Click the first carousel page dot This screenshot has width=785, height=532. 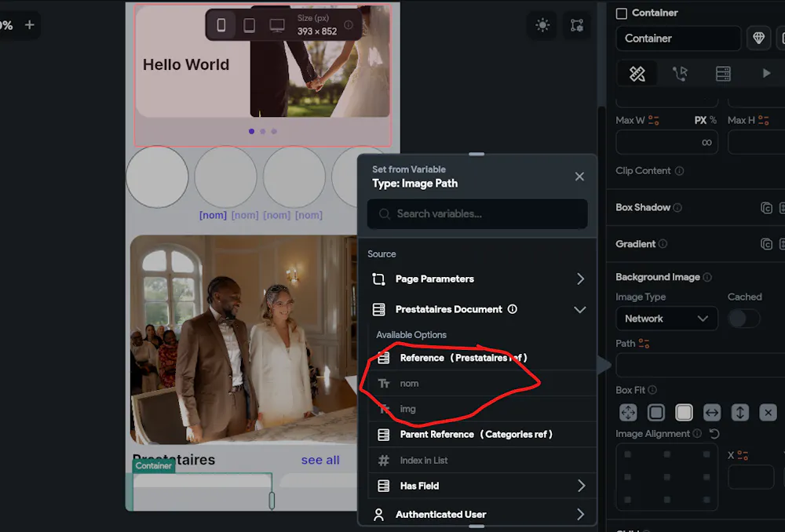(251, 131)
